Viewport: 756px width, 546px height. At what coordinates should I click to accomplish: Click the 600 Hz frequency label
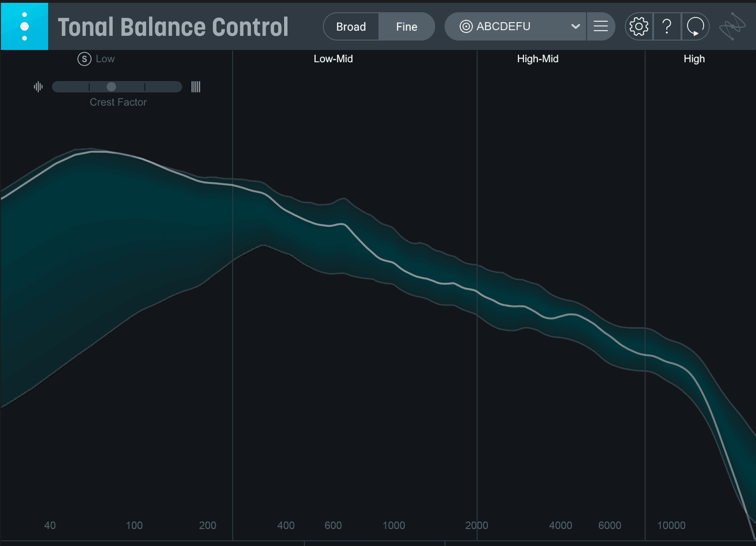333,525
